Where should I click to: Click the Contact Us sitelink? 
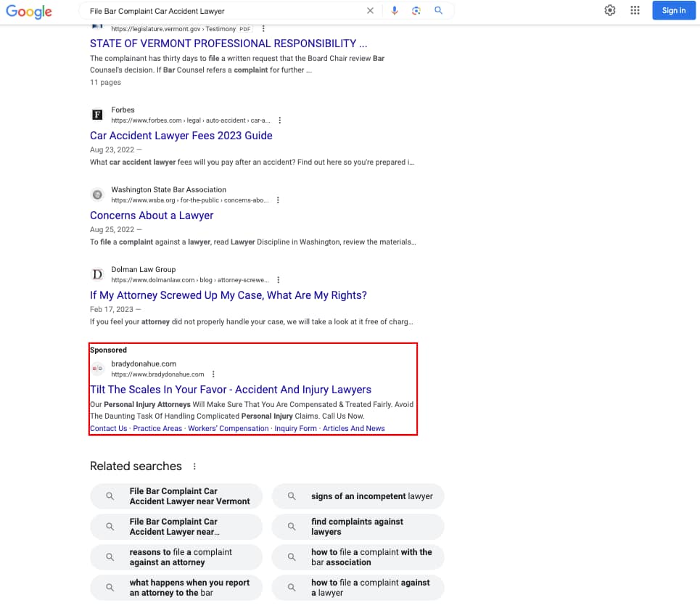click(109, 429)
